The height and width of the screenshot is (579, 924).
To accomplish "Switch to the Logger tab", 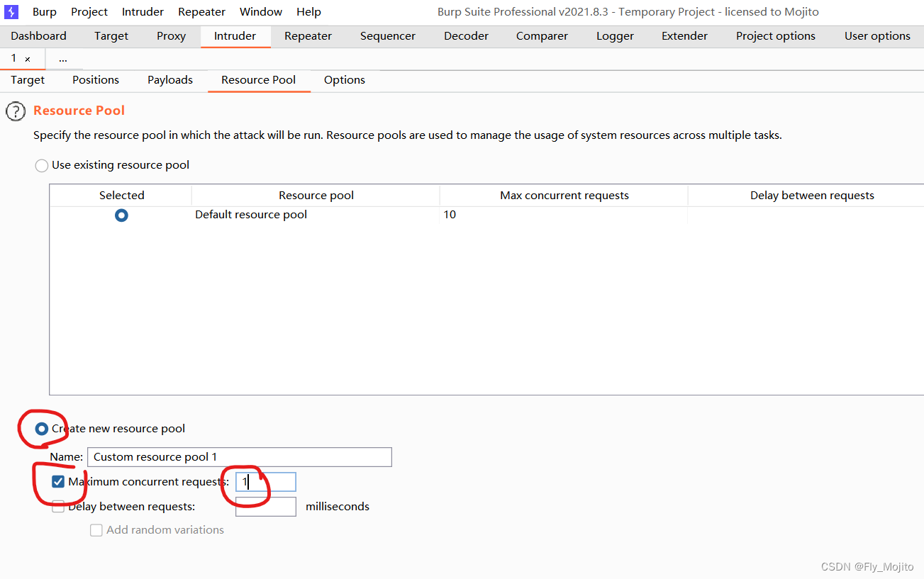I will point(615,36).
